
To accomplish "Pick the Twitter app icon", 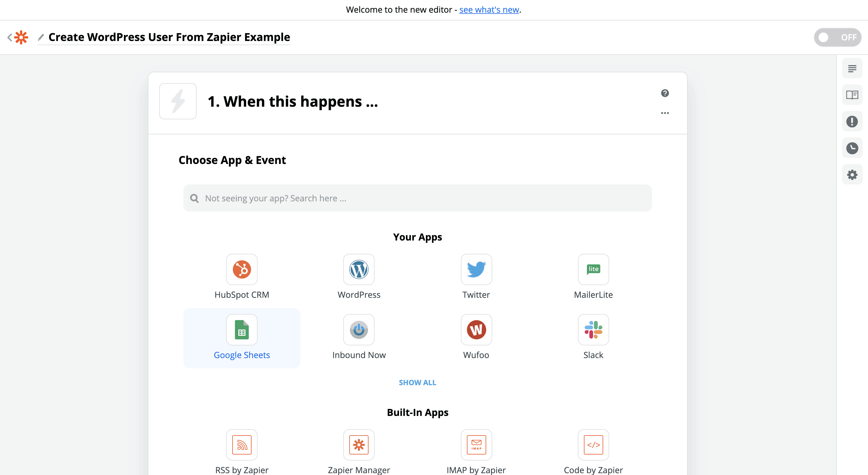I will point(476,269).
